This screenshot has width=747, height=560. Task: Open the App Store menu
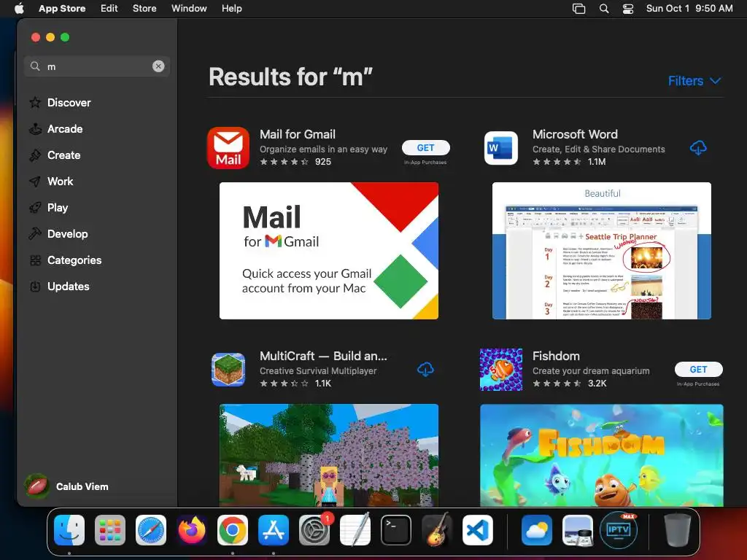62,8
